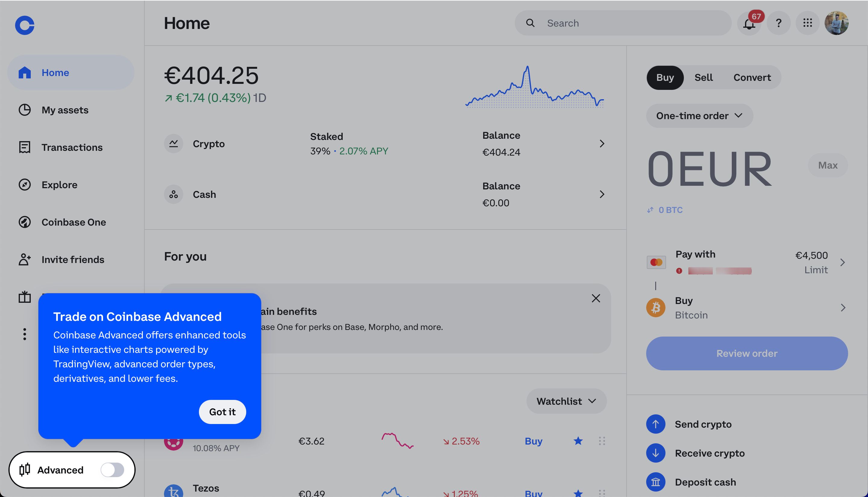868x497 pixels.
Task: Click Buy in the €3.62 asset row
Action: [x=533, y=441]
